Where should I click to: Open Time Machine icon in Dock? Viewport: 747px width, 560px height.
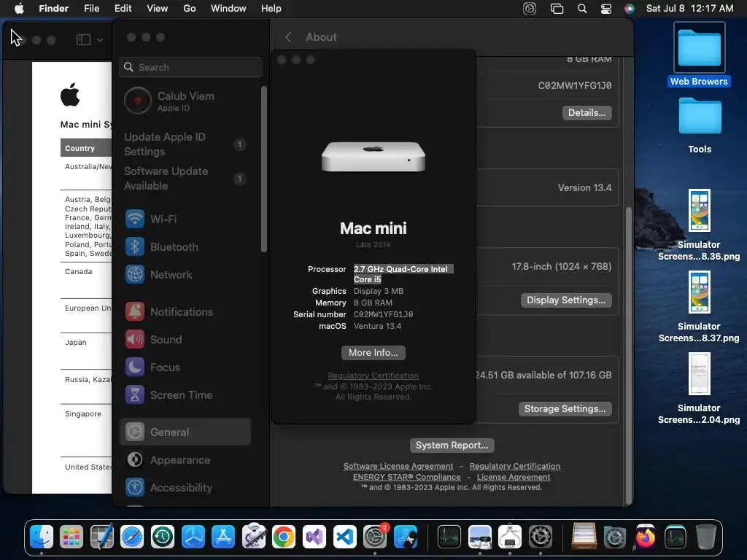(x=163, y=537)
